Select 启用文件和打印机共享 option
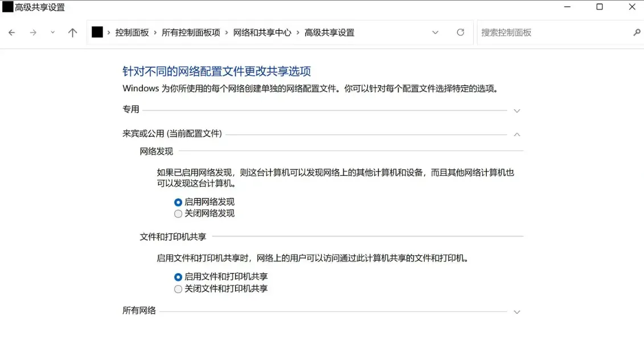Image resolution: width=644 pixels, height=353 pixels. (x=178, y=277)
